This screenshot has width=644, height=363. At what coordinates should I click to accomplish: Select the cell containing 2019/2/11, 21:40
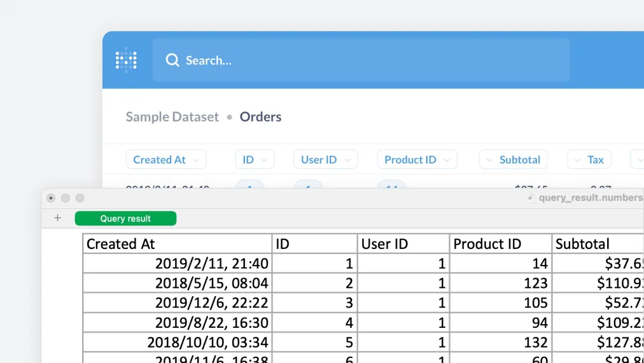coord(177,264)
